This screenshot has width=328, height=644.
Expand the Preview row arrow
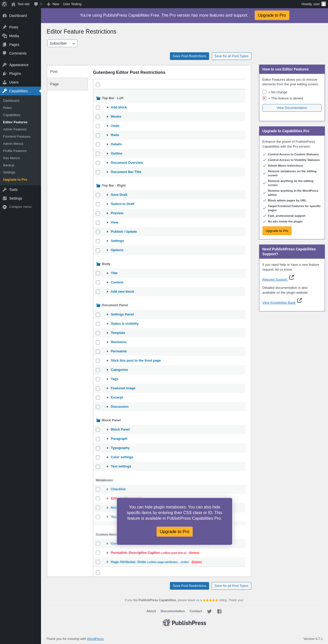[108, 213]
